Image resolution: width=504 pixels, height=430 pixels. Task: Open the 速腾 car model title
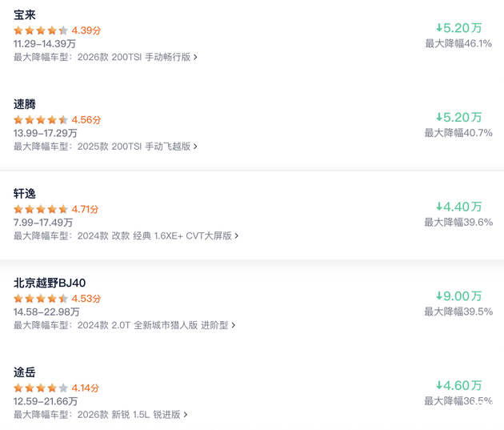[x=25, y=104]
